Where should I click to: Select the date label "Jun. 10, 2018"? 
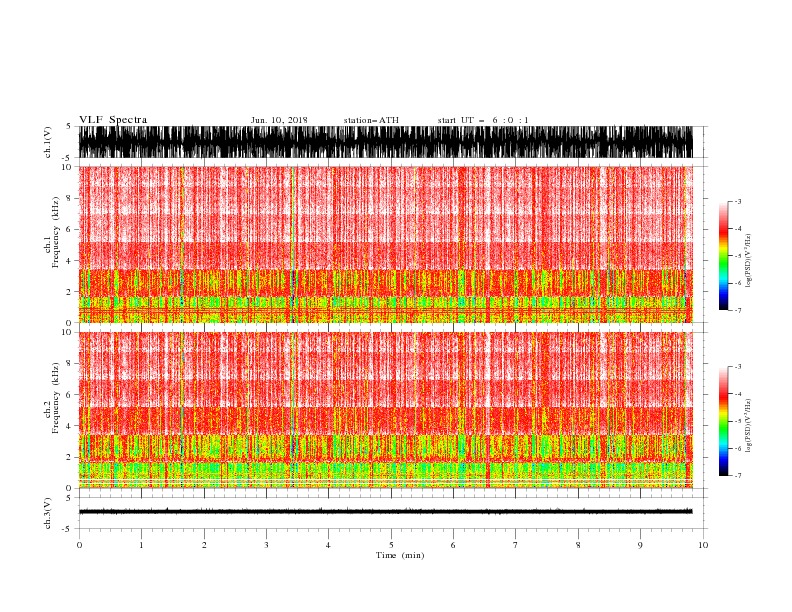(x=279, y=120)
